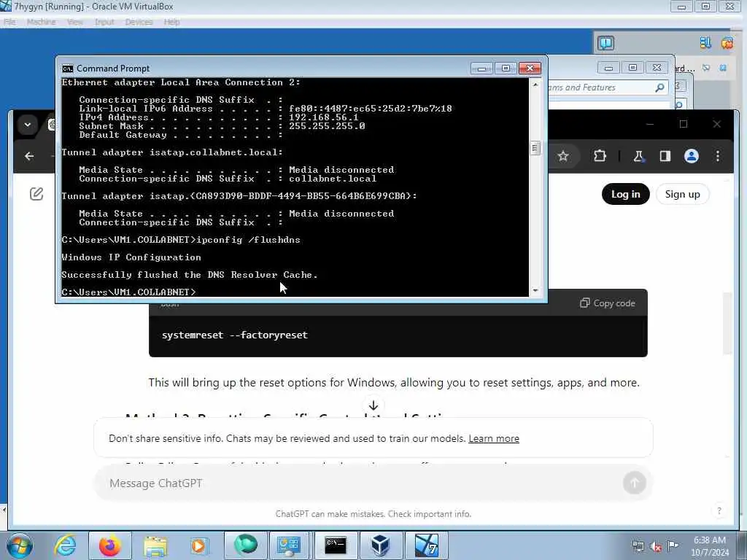Open Firefox from the taskbar
The width and height of the screenshot is (747, 560).
pos(109,545)
